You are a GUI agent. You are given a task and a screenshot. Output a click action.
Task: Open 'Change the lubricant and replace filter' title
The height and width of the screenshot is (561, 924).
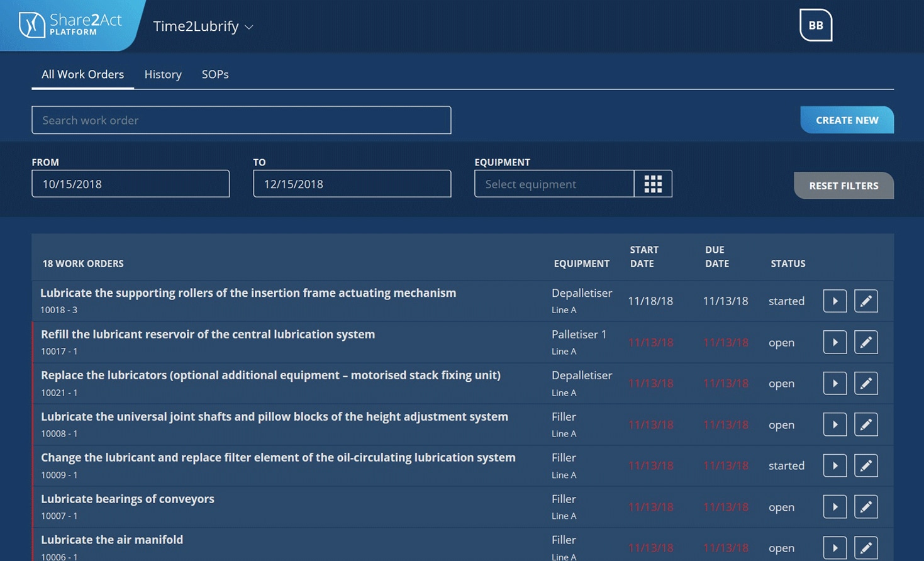[x=279, y=457]
